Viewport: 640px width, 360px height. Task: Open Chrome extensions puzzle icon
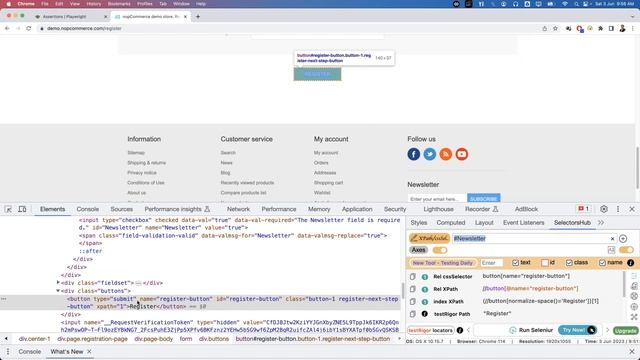point(600,29)
